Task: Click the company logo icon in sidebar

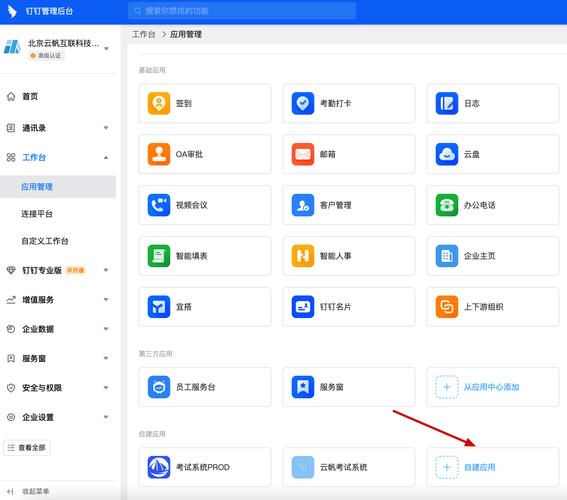Action: (13, 47)
